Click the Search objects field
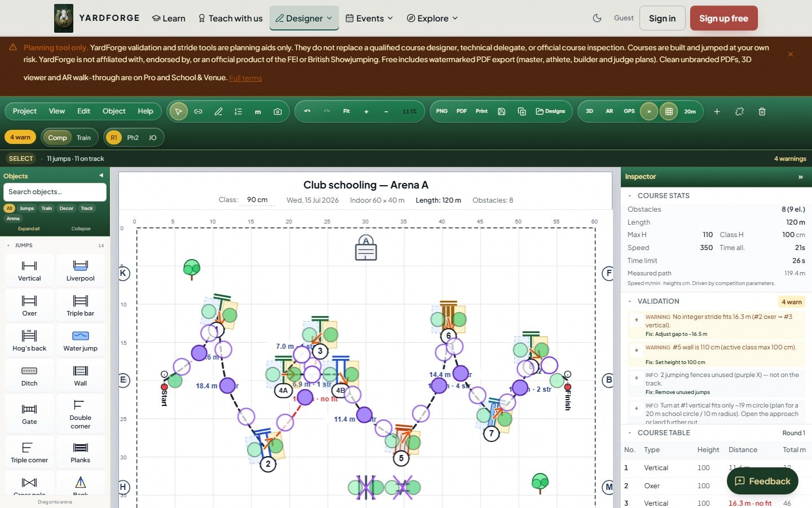 pos(55,192)
